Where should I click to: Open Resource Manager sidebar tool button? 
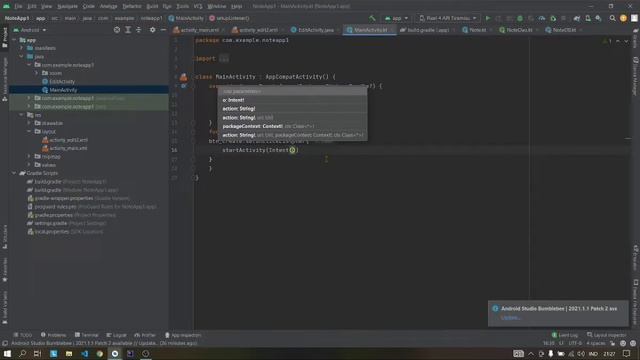5,80
